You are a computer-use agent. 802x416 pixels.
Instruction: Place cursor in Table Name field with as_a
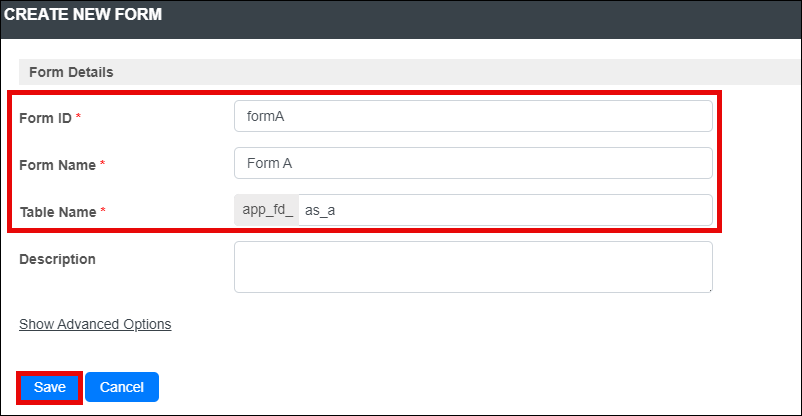[505, 210]
